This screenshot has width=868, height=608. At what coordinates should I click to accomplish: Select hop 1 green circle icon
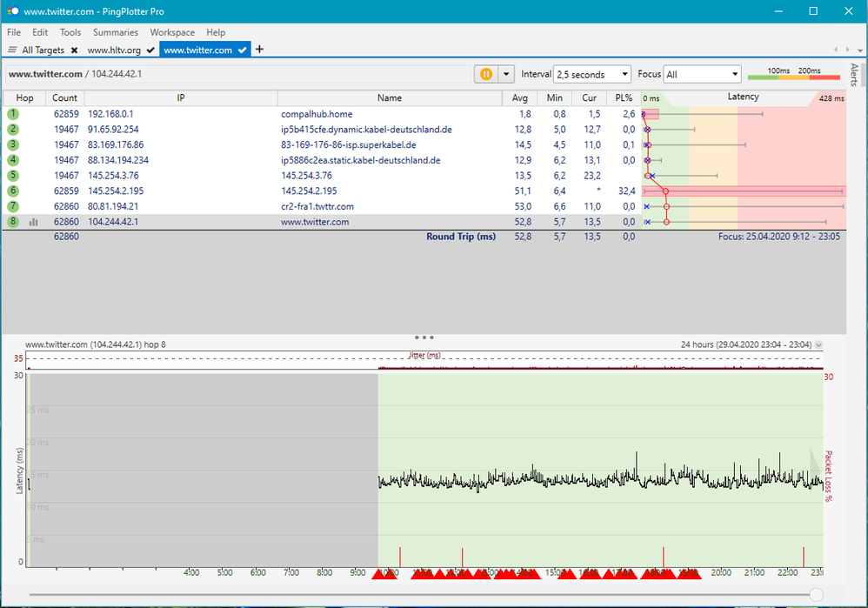click(13, 114)
